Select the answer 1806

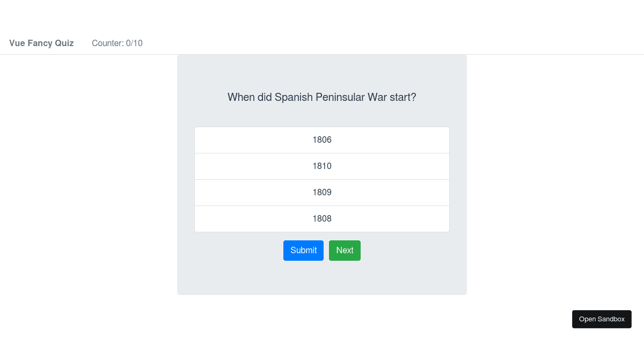coord(322,140)
